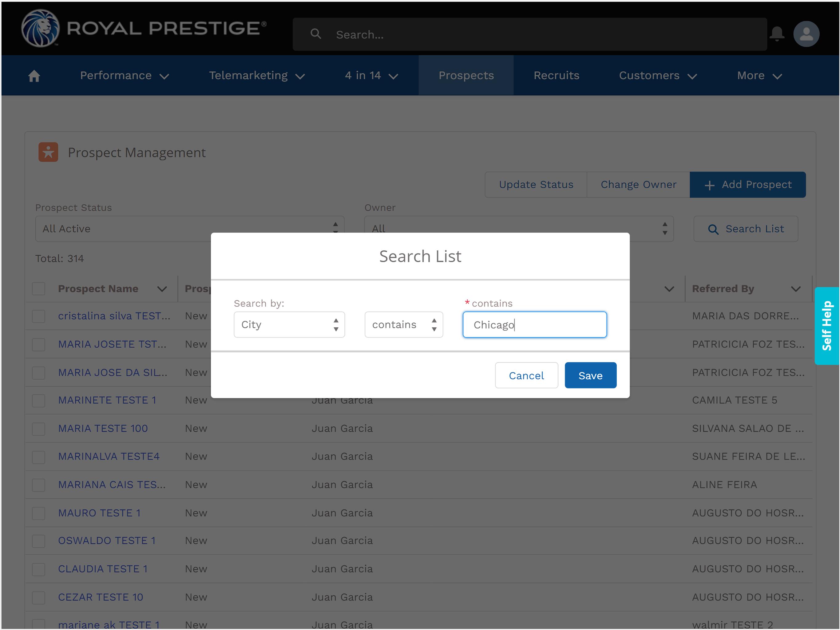Open prospect MARINALVA TESTE4
840x630 pixels.
(x=109, y=457)
